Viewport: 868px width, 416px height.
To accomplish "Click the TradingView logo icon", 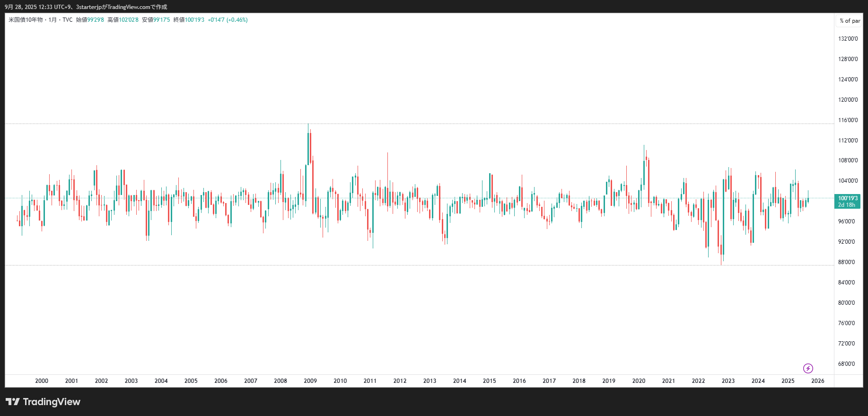I will pyautogui.click(x=13, y=402).
